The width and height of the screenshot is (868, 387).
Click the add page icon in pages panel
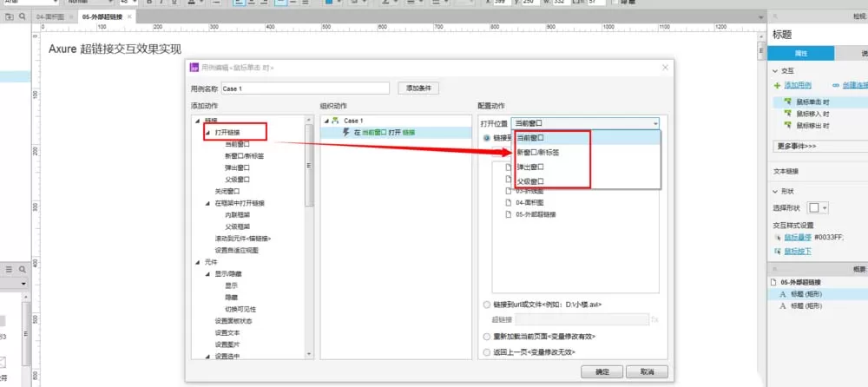pos(10,17)
